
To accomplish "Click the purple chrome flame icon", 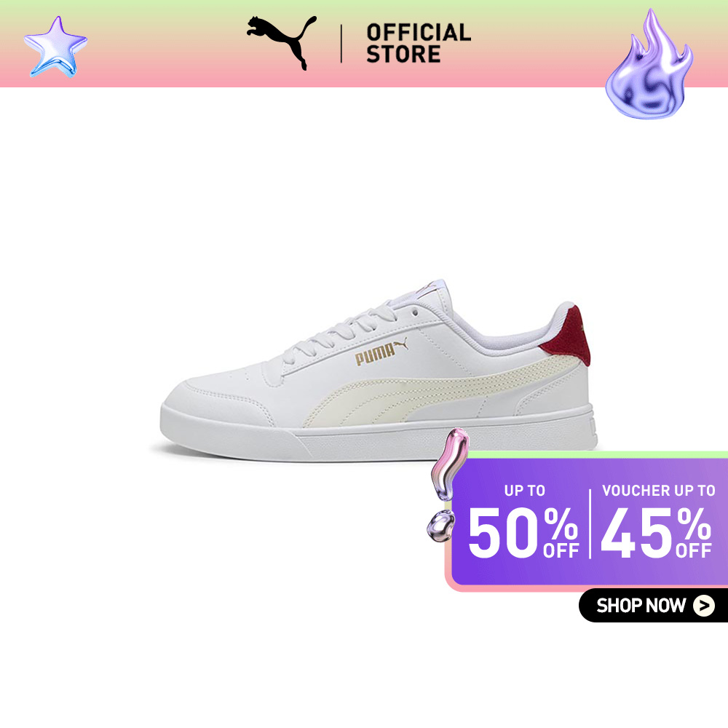I will 649,65.
